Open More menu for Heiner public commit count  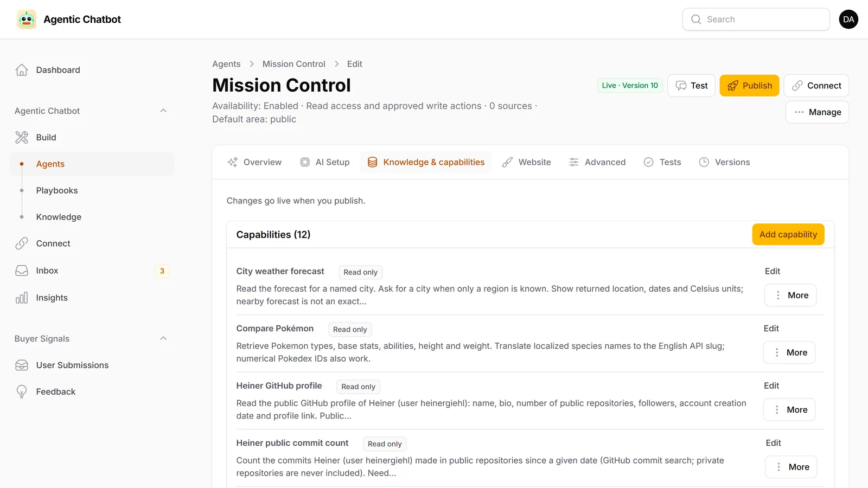[791, 467]
